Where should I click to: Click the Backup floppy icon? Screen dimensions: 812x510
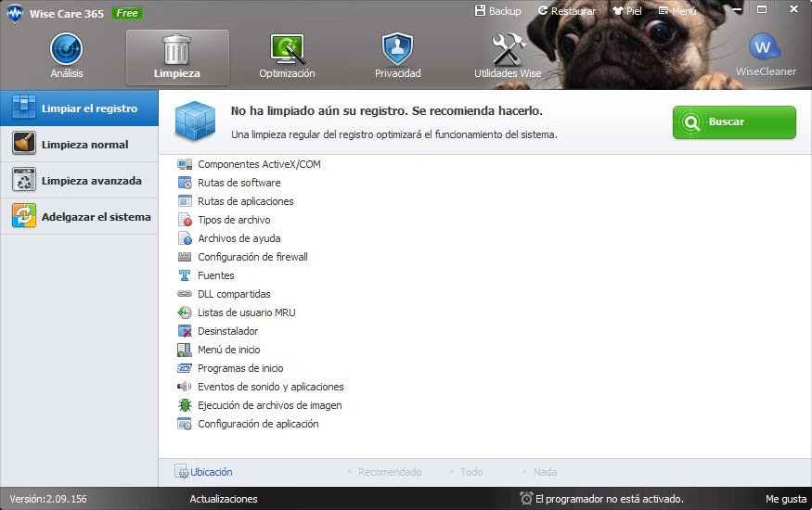coord(480,10)
